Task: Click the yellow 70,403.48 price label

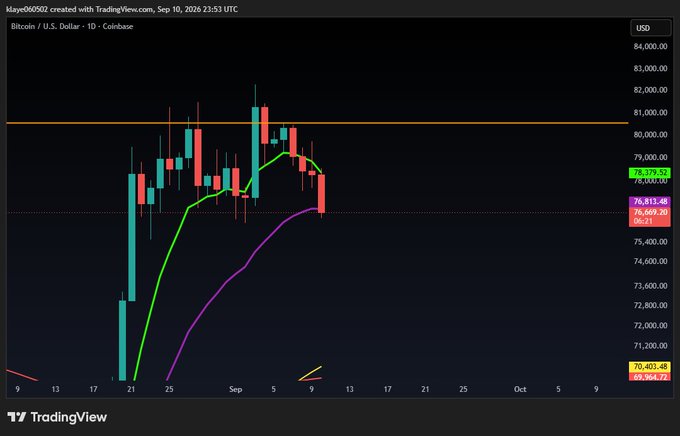Action: [650, 367]
